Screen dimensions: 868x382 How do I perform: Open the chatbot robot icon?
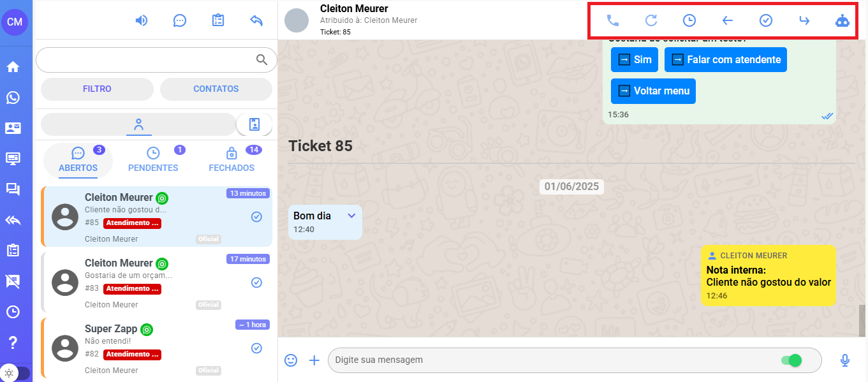pos(842,20)
